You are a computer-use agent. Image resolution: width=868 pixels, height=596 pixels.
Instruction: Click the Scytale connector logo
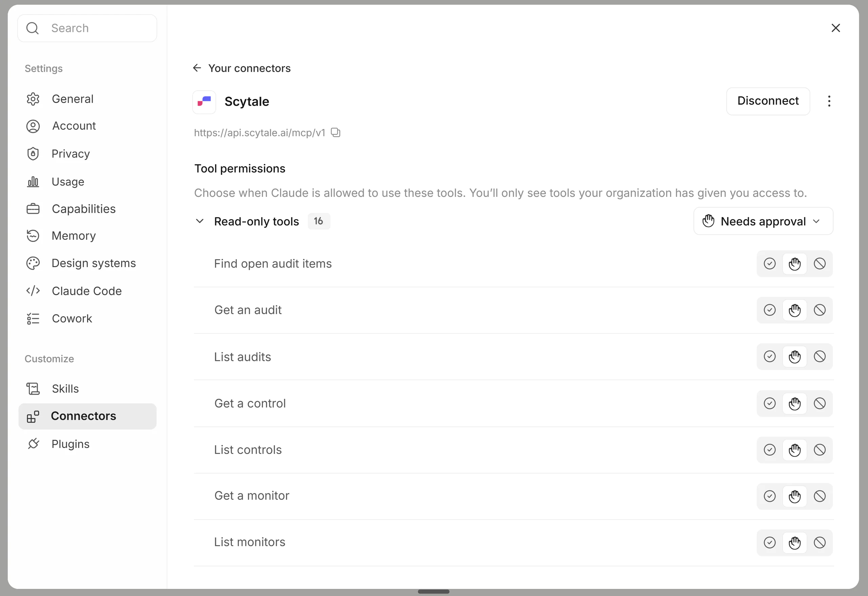tap(204, 102)
